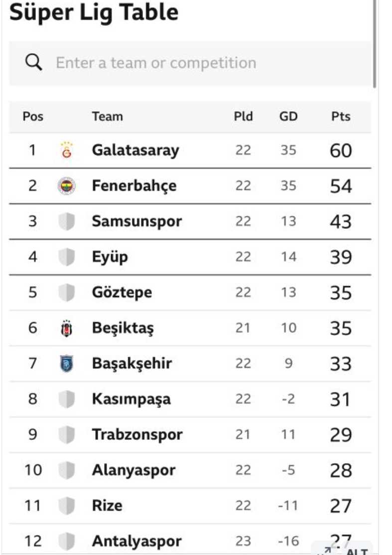The height and width of the screenshot is (555, 392).
Task: Open the Fenerbahçe team link
Action: [x=134, y=186]
